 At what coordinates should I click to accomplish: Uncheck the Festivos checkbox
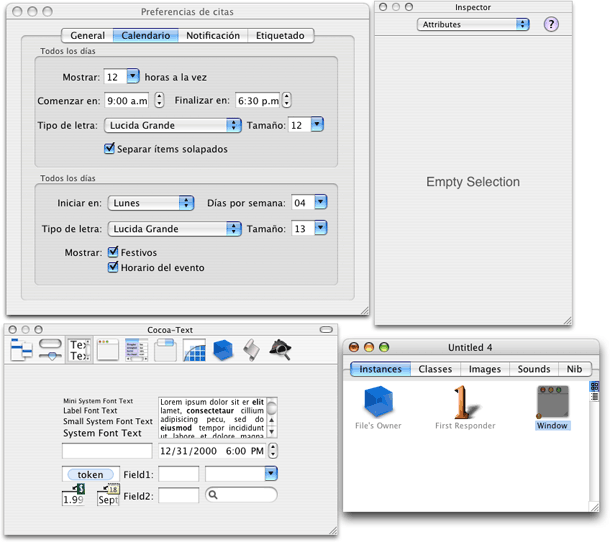[x=113, y=252]
